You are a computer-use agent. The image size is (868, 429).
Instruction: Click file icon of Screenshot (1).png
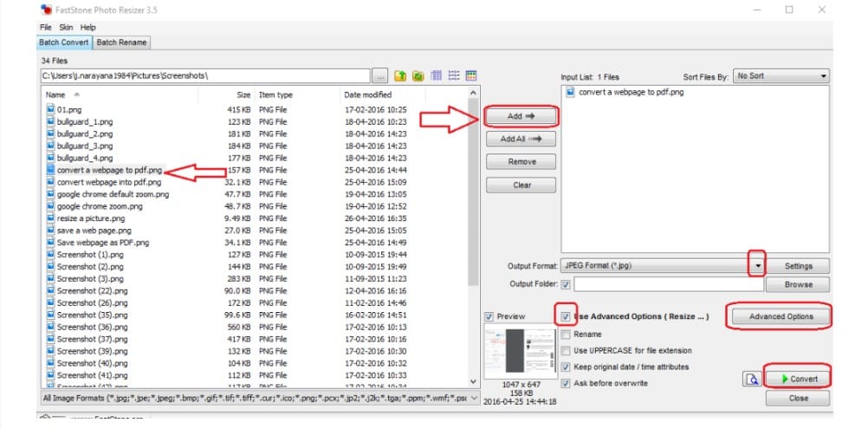51,255
